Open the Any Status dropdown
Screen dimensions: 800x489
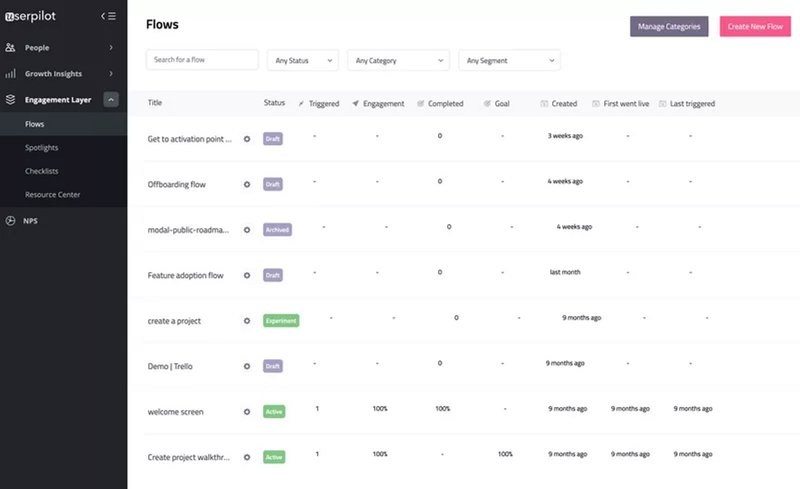[303, 61]
